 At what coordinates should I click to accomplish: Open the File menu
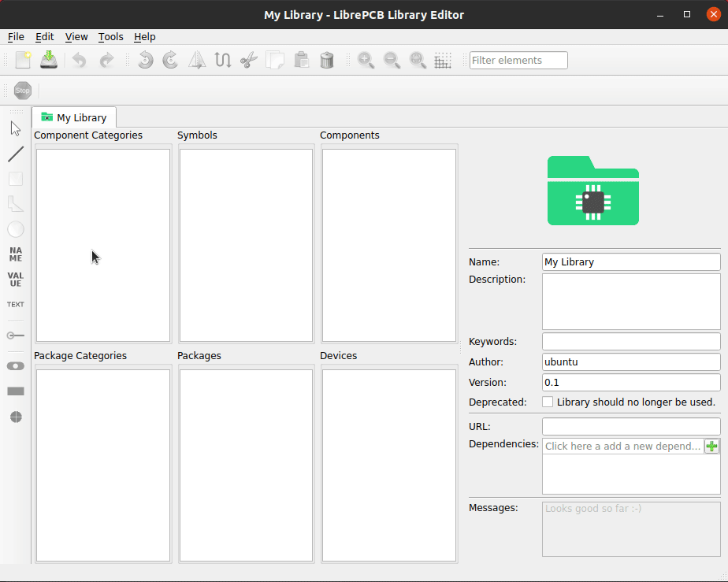(16, 37)
